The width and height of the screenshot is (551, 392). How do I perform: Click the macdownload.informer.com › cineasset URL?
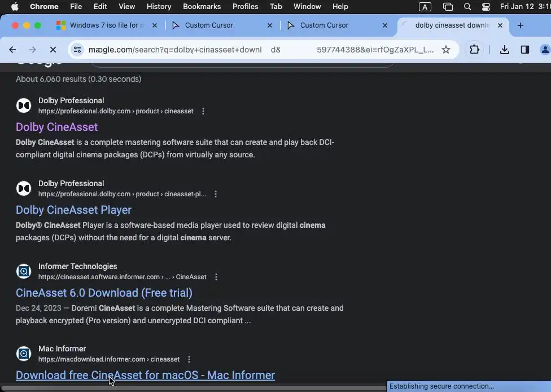tap(109, 359)
